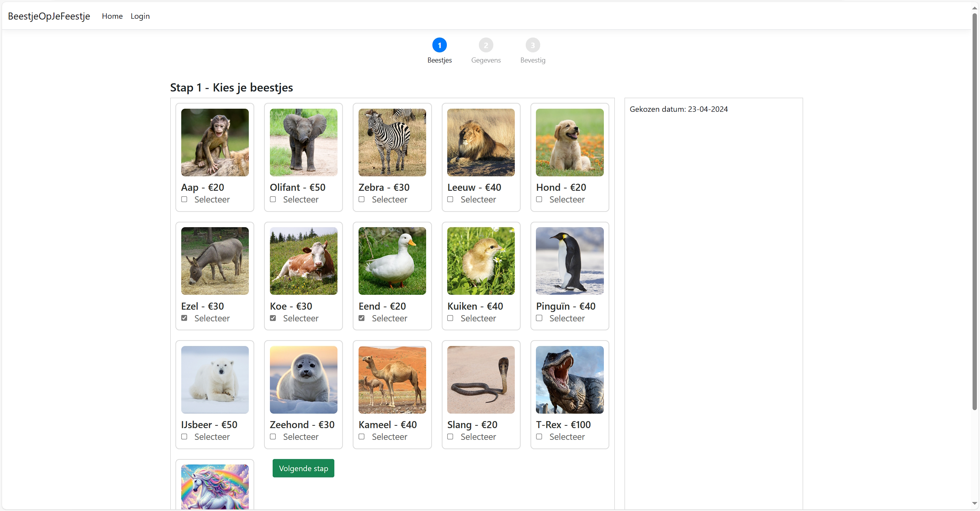This screenshot has width=980, height=511.
Task: Click the Bevestig step indicator
Action: click(532, 45)
